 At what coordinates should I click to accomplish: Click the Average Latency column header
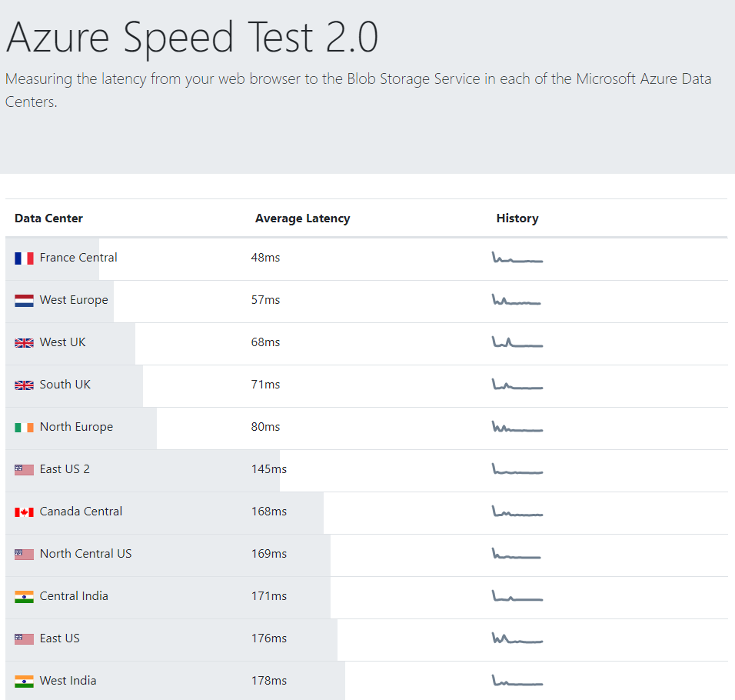coord(302,218)
